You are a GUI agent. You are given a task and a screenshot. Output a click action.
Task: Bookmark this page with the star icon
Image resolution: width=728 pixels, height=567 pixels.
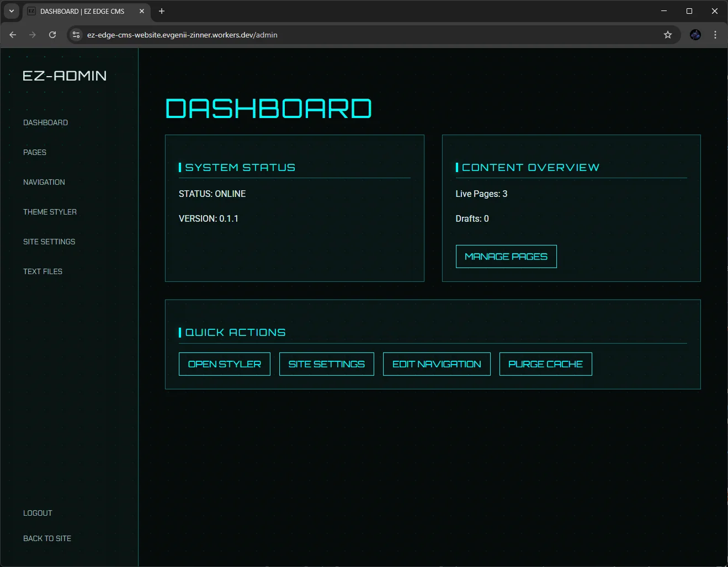tap(668, 35)
